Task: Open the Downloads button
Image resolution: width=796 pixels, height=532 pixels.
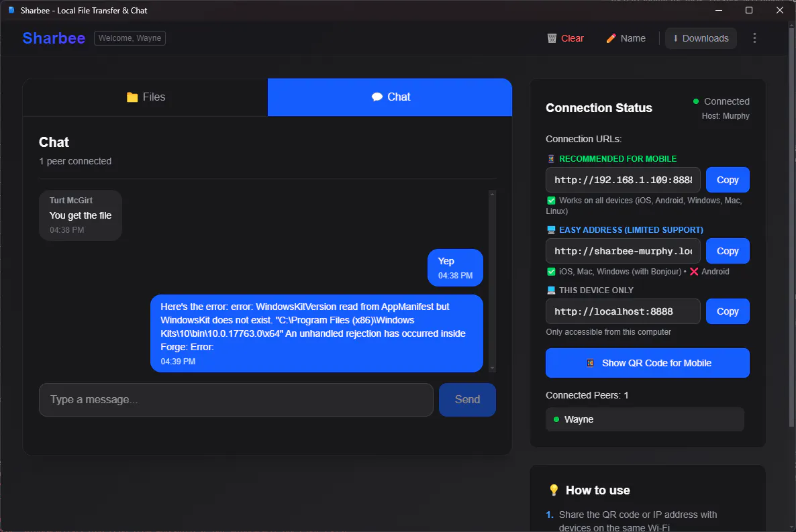Action: [701, 39]
